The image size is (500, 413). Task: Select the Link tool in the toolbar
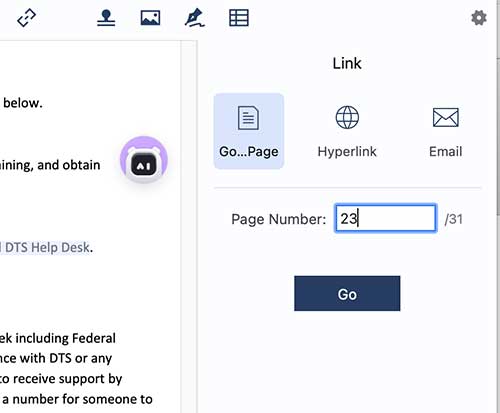click(x=26, y=18)
